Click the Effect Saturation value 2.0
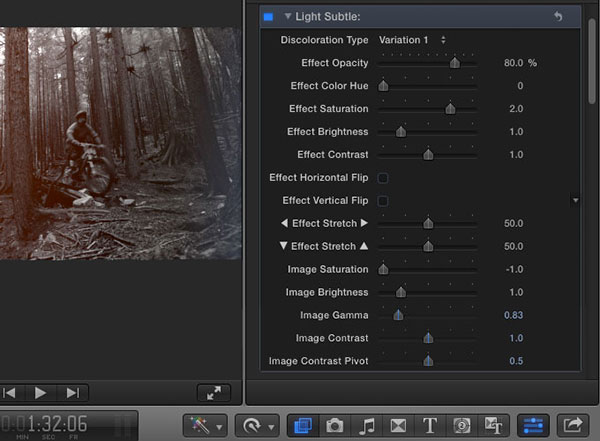Screen dimensions: 600x441 [x=516, y=109]
